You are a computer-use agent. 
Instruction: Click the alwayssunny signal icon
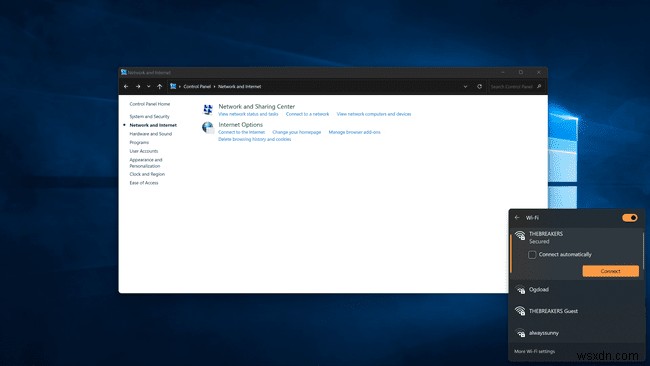tap(520, 333)
